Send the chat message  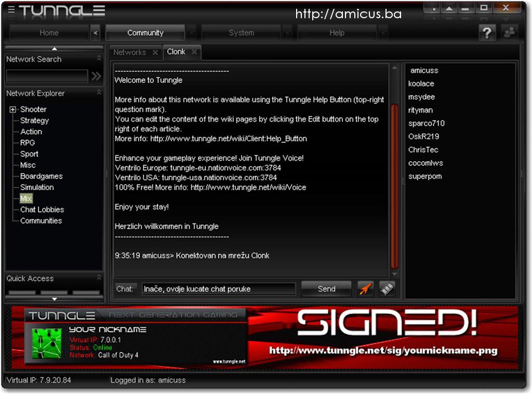(326, 289)
